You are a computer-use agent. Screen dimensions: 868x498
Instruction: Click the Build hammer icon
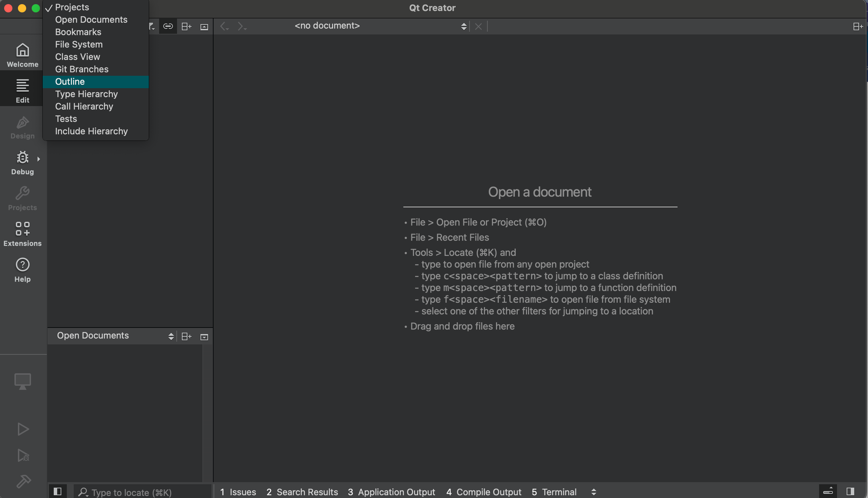[23, 481]
